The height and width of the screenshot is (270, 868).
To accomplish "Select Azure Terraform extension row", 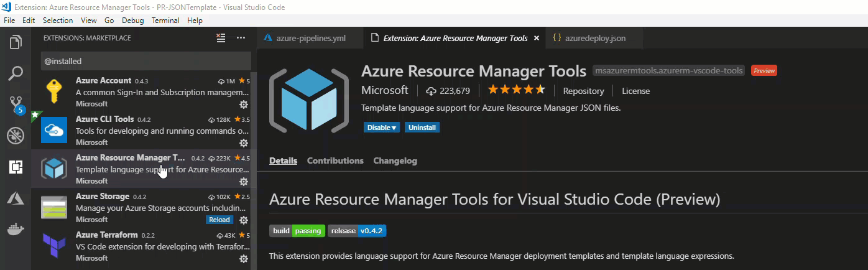I will pyautogui.click(x=141, y=246).
